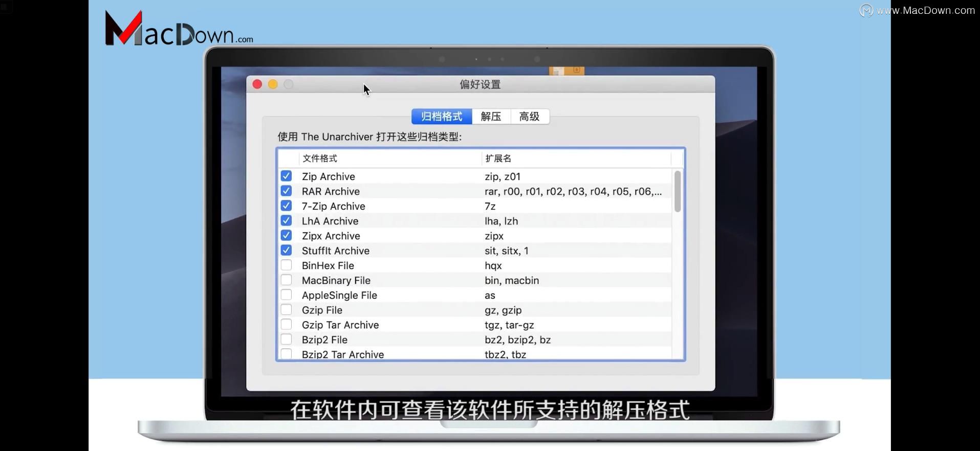The height and width of the screenshot is (451, 980).
Task: Click the Zipx Archive label
Action: 331,236
